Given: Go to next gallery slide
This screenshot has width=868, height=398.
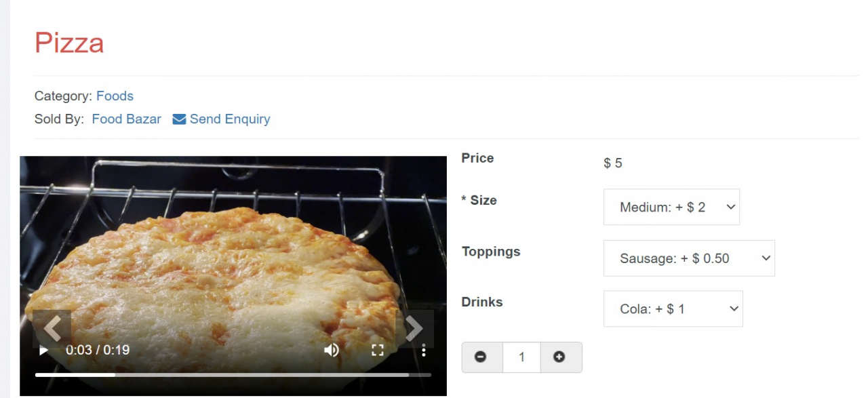Looking at the screenshot, I should click(414, 329).
